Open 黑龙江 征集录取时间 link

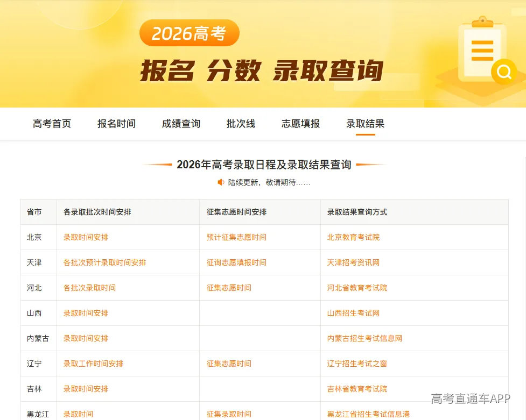click(x=229, y=414)
